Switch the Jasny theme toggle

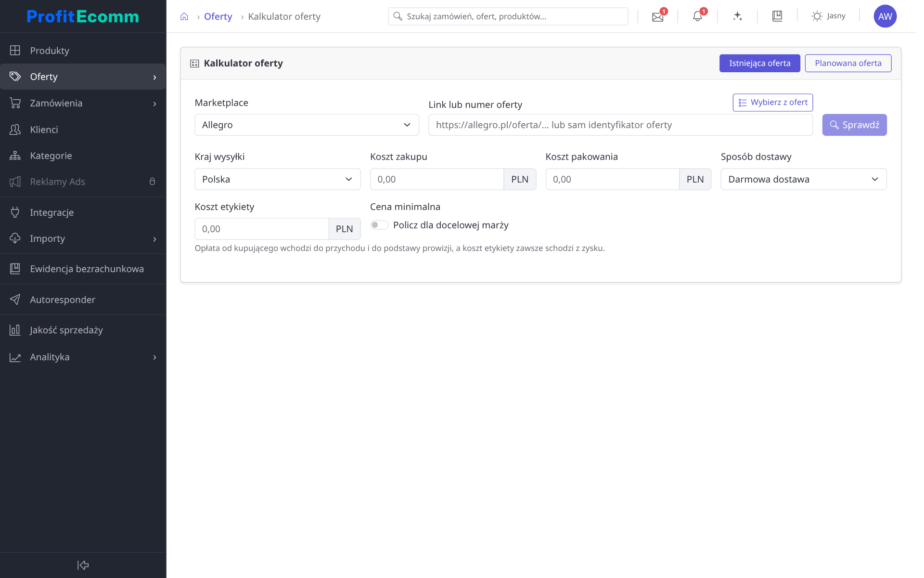coord(828,16)
